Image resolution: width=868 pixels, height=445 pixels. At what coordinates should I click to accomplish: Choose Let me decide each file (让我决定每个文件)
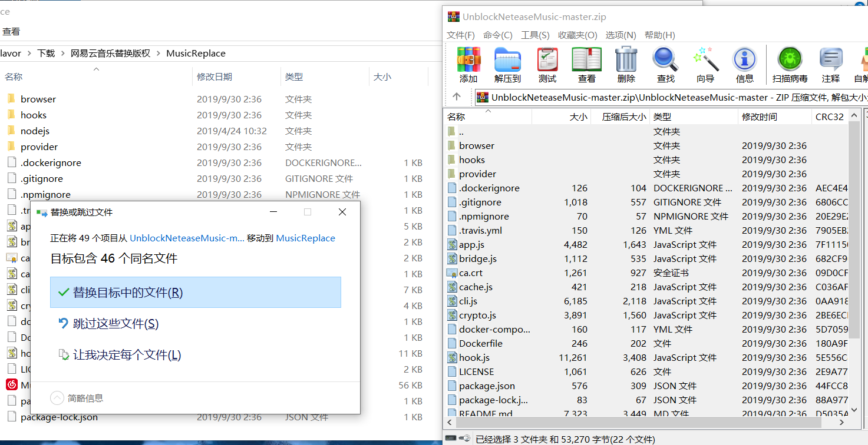click(196, 355)
